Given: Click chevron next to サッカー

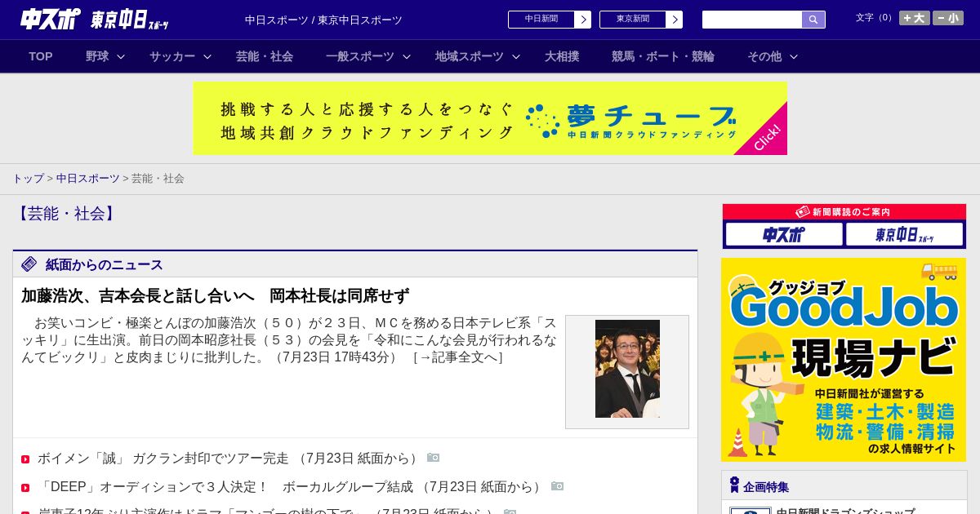Looking at the screenshot, I should [x=207, y=57].
